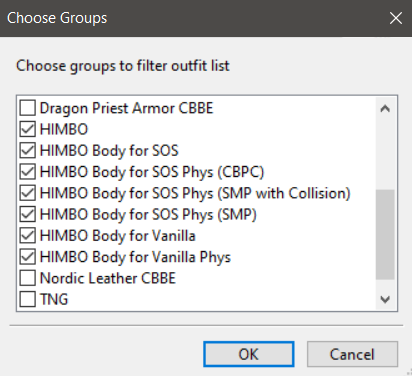Click the scrollbar up arrow

click(x=385, y=108)
